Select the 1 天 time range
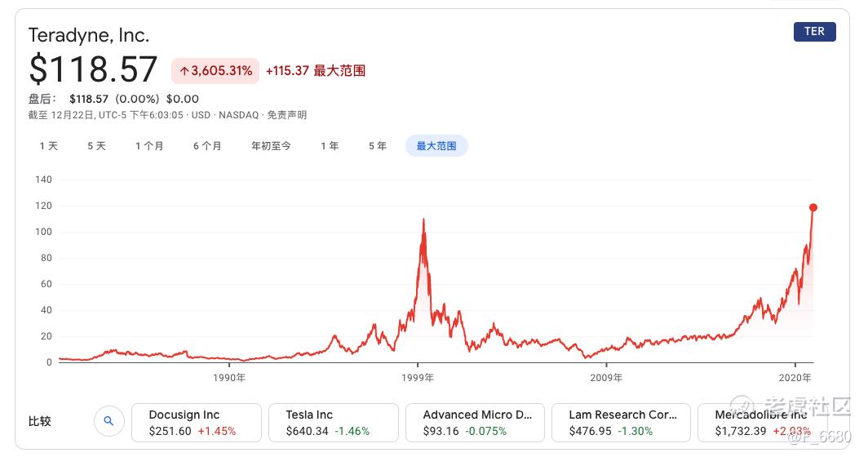 pos(49,146)
